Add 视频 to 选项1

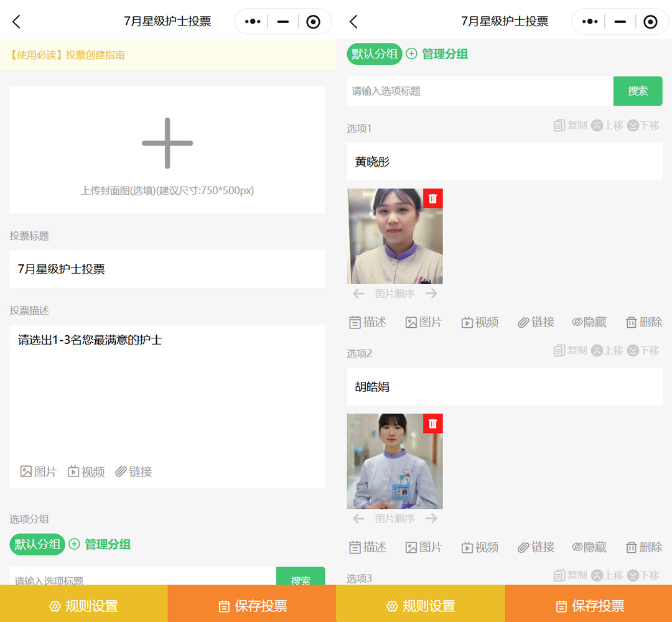tap(480, 322)
